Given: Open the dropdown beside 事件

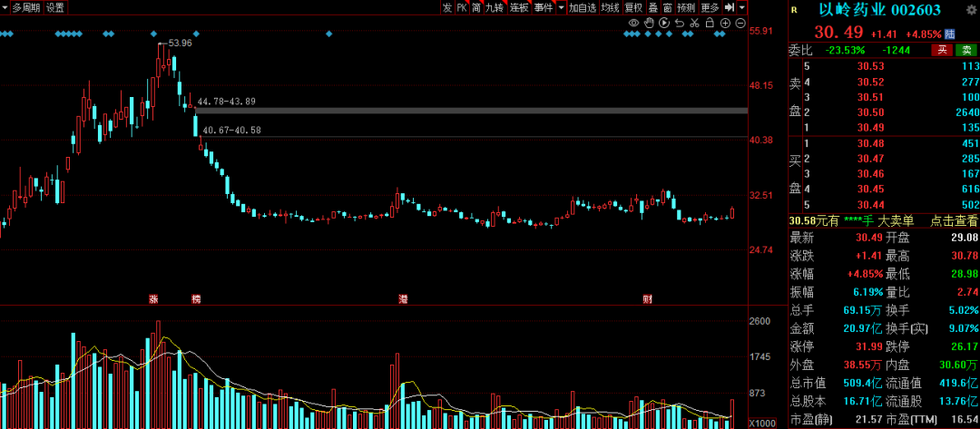Looking at the screenshot, I should point(562,7).
